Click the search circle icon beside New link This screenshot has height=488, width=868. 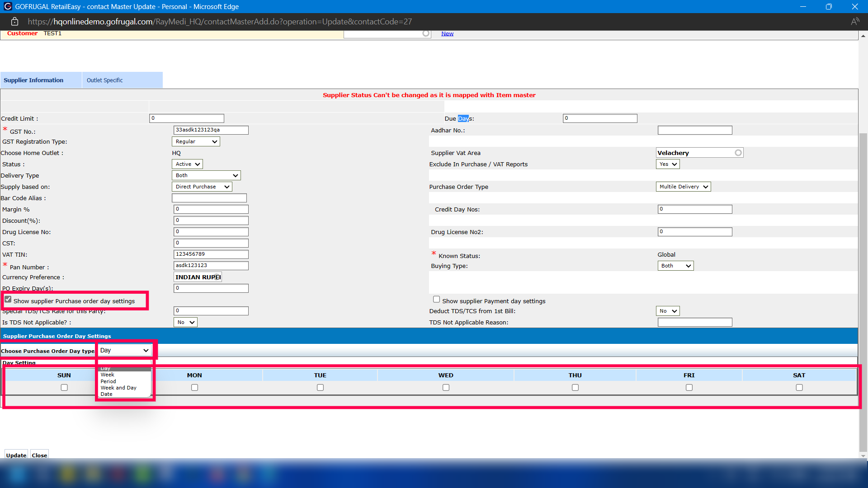[425, 33]
